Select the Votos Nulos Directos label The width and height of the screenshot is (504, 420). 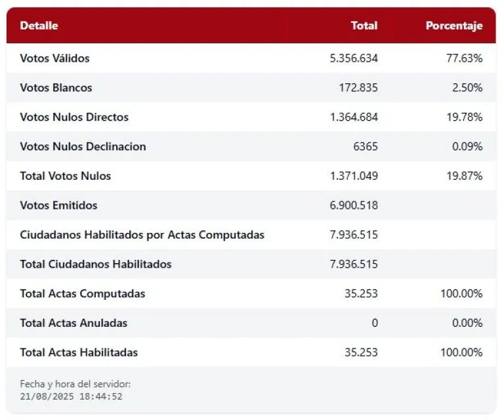click(74, 117)
